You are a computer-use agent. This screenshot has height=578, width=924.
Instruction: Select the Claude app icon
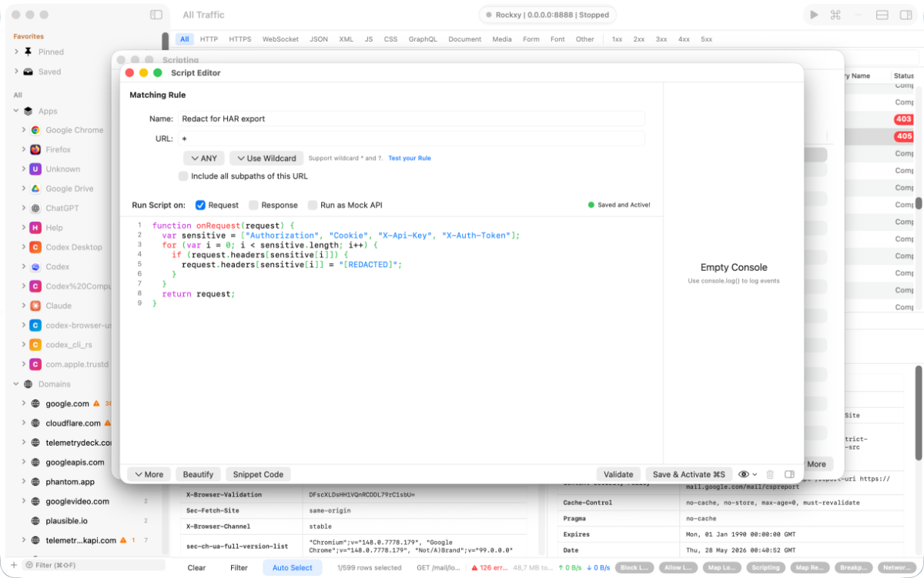[x=35, y=306]
